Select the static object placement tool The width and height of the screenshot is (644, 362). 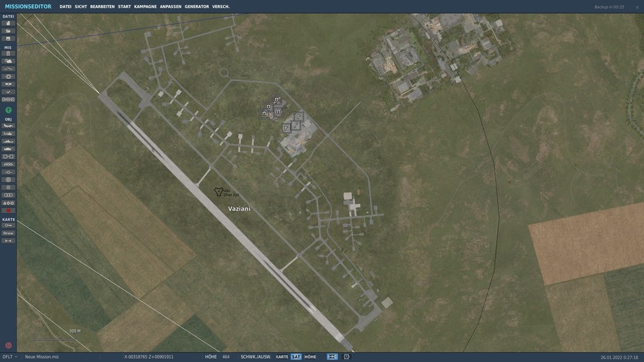[8, 157]
